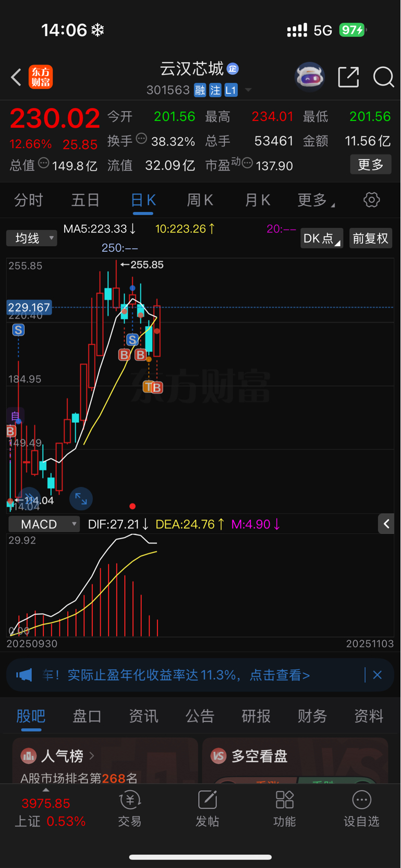Viewport: 401px width, 868px height.
Task: Switch to 周K tab
Action: point(200,200)
